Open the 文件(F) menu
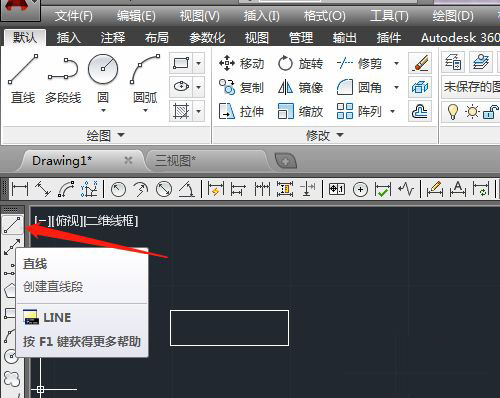 pos(73,16)
